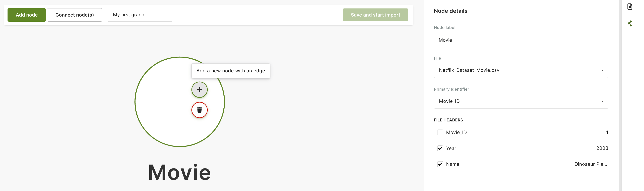
Task: Click the Node label input containing Movie
Action: pos(520,40)
